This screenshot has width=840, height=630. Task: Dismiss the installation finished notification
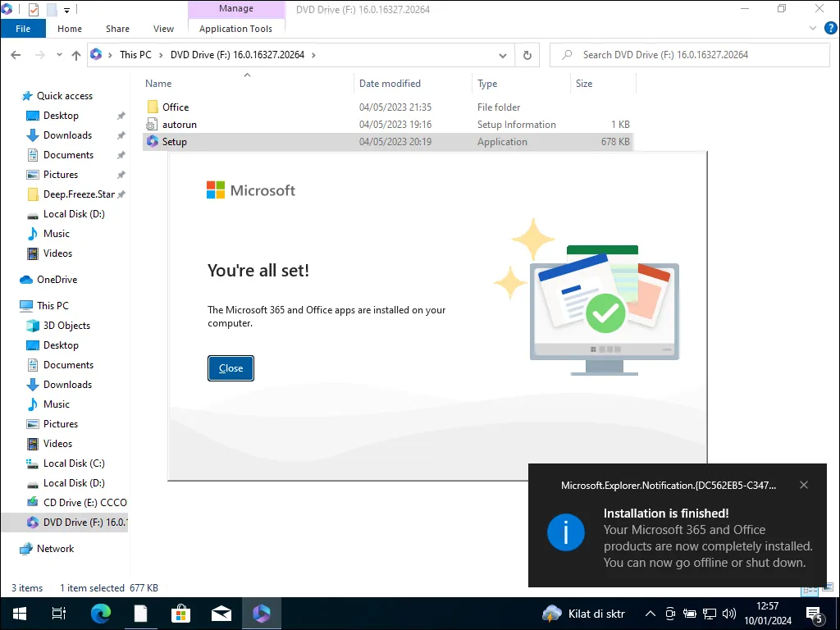803,485
